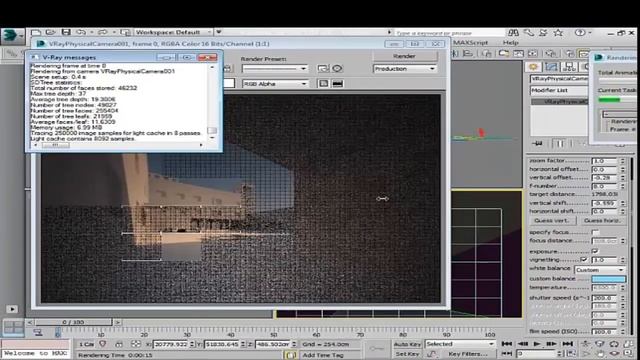Click the Undo icon
This screenshot has height=360, width=640.
click(81, 32)
